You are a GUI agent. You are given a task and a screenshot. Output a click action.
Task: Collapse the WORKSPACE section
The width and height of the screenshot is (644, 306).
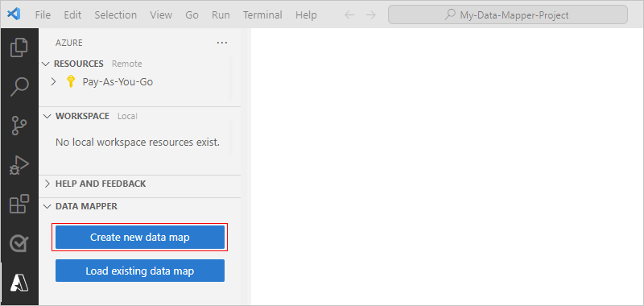pos(47,116)
